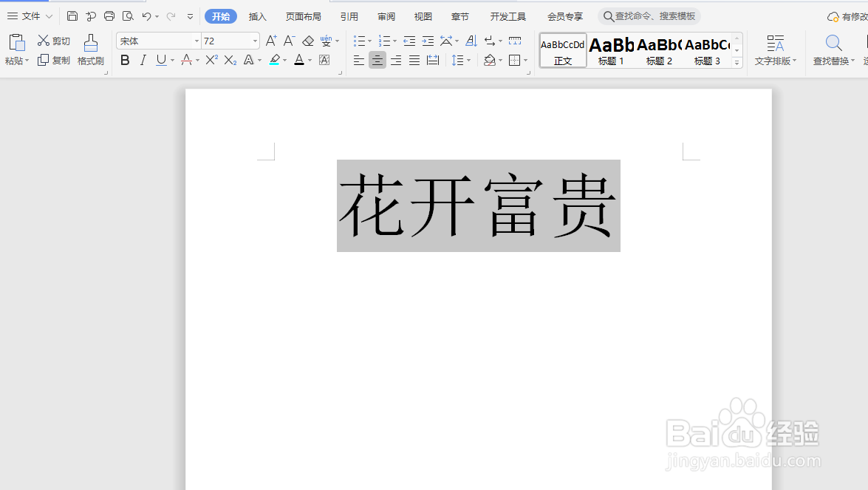Click the Redo arrow icon
Image resolution: width=868 pixels, height=490 pixels.
(x=171, y=16)
